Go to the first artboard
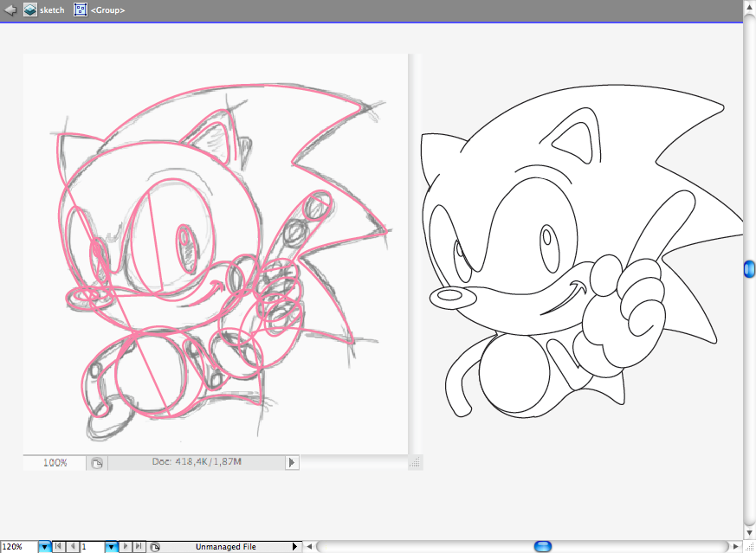This screenshot has height=553, width=756. click(x=58, y=546)
